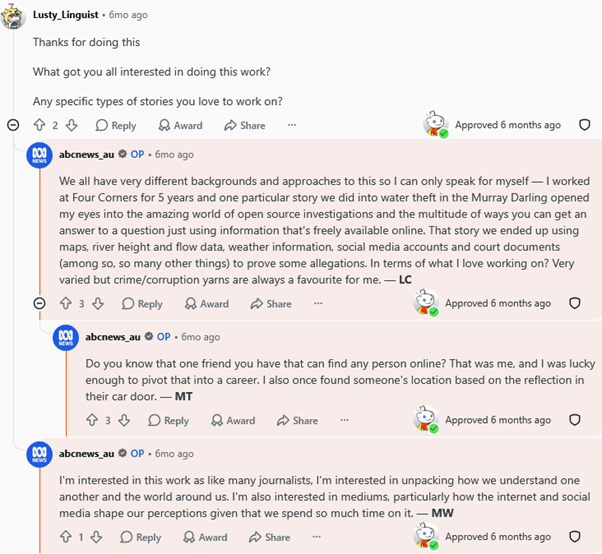The image size is (602, 554).
Task: Open Lusty_Linguist's user profile link
Action: (66, 15)
